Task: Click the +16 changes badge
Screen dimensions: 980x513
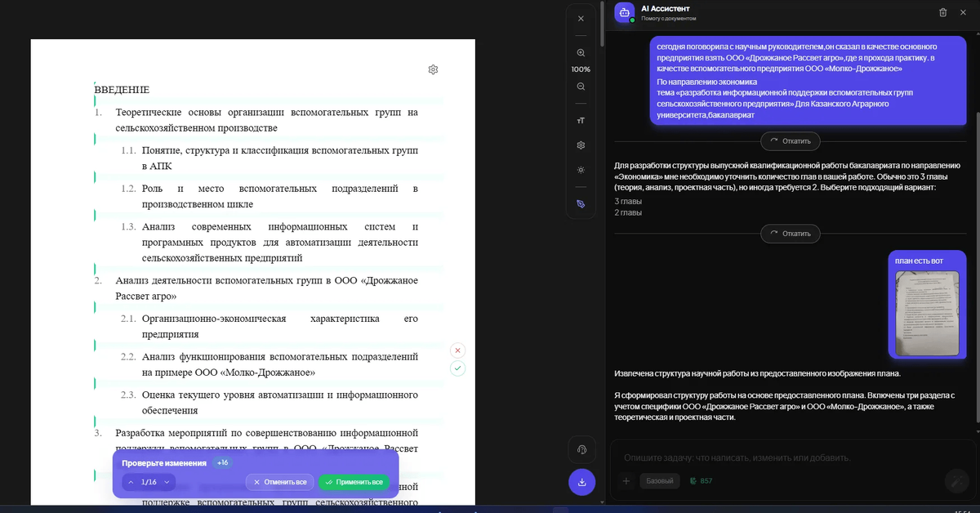Action: click(222, 463)
